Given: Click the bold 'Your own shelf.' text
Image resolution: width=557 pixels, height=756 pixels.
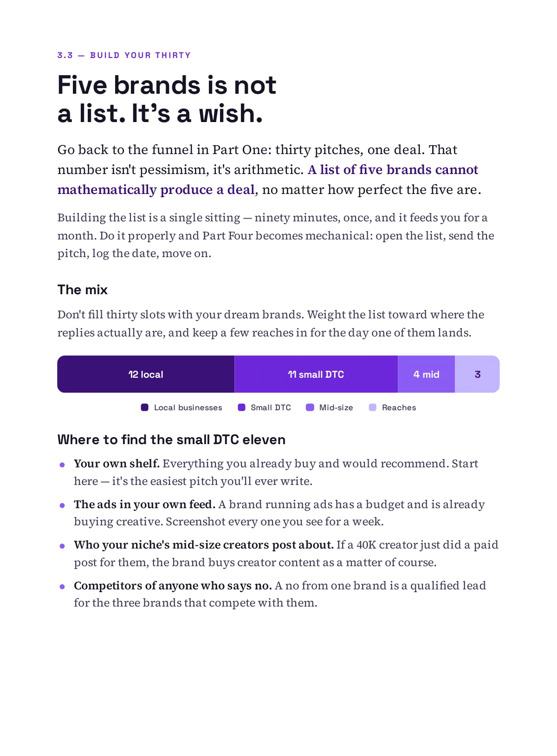Looking at the screenshot, I should pos(117,464).
